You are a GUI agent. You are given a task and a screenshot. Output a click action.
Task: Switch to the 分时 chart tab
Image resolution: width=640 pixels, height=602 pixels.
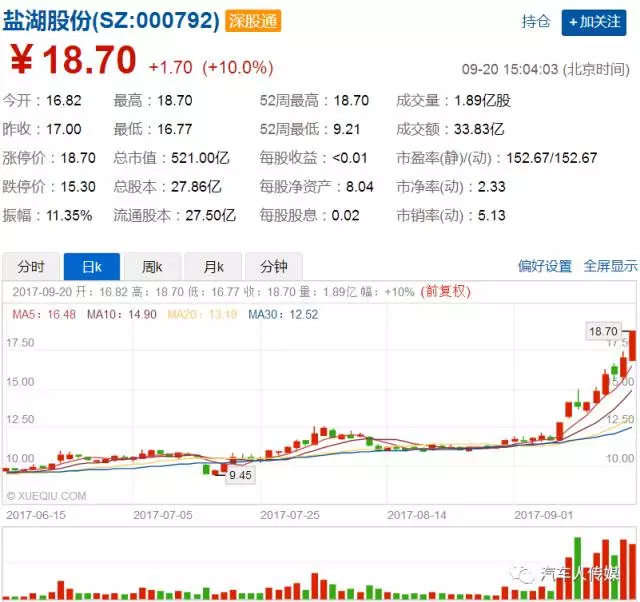click(x=31, y=267)
